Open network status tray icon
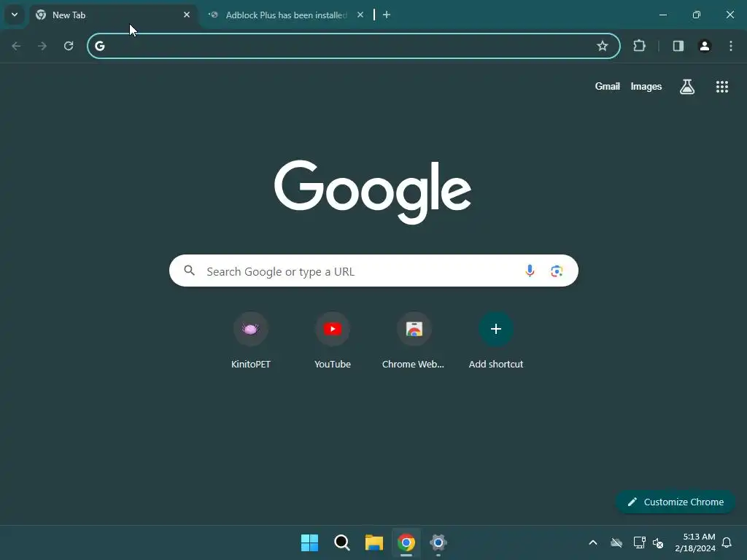 tap(639, 542)
